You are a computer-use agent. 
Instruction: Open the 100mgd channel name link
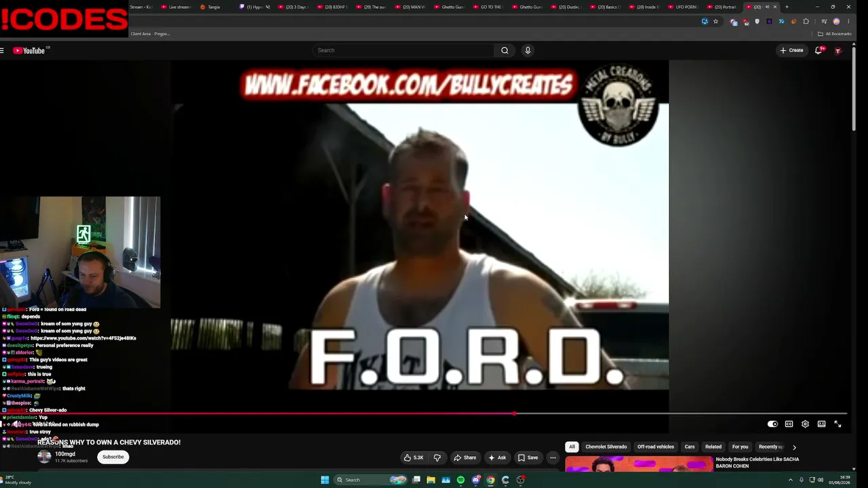coord(65,454)
